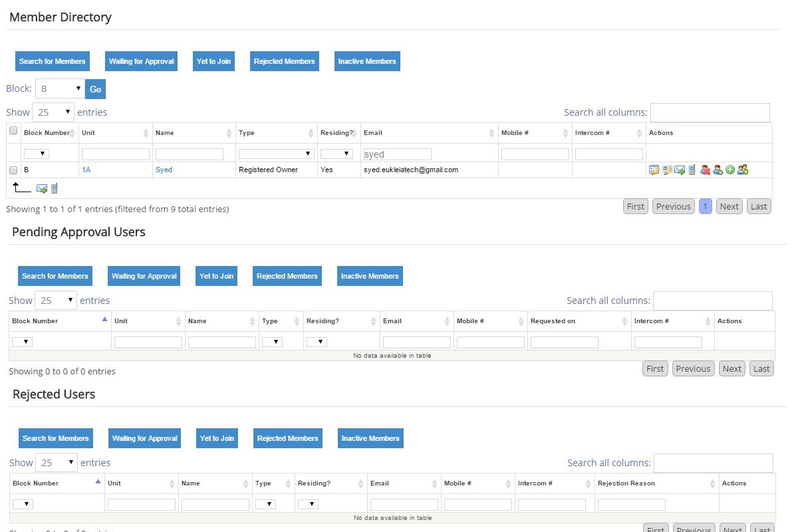Open the Type filter dropdown

point(275,153)
